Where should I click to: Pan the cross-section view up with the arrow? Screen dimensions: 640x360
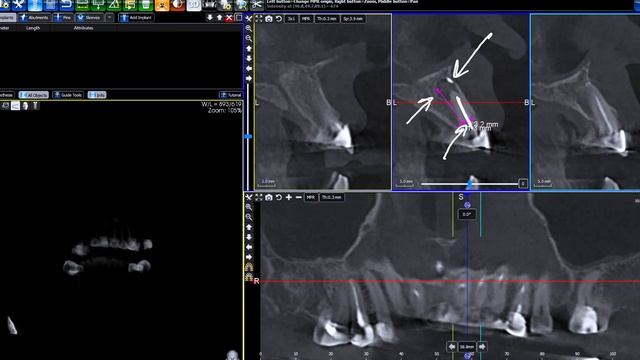pyautogui.click(x=249, y=49)
